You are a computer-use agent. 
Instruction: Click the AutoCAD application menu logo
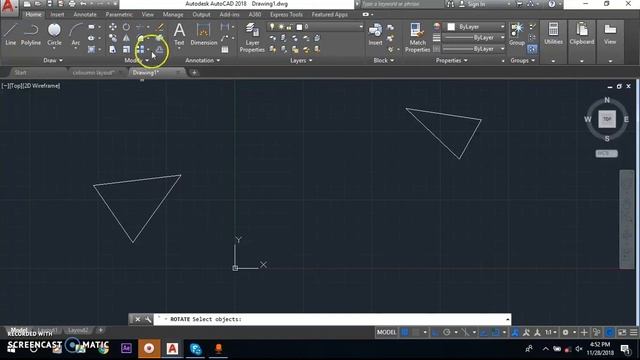(9, 7)
